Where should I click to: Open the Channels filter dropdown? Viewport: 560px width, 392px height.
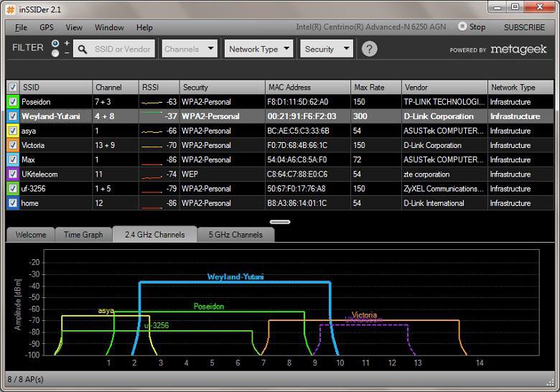tap(190, 49)
